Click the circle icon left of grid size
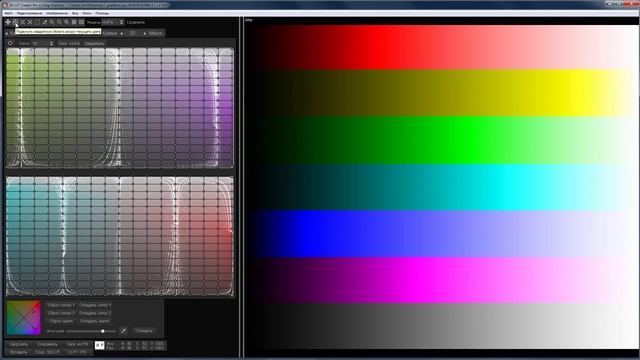The width and height of the screenshot is (640, 360). point(10,43)
